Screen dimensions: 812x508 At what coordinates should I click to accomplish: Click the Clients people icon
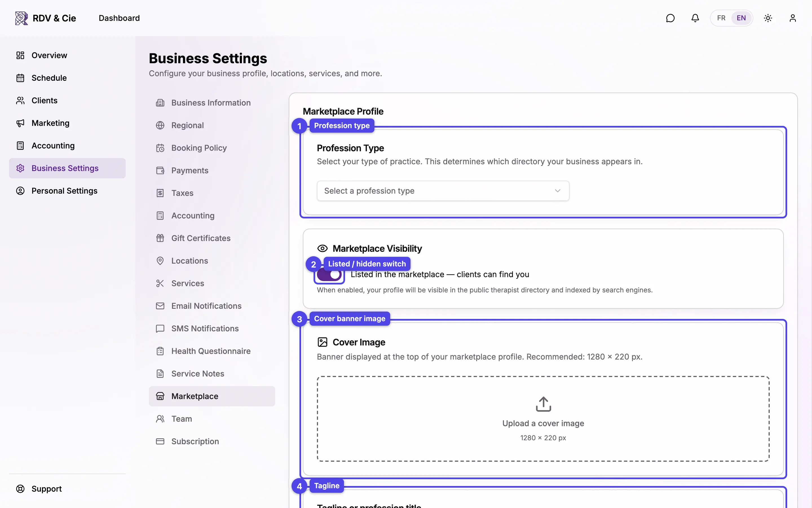(x=21, y=100)
